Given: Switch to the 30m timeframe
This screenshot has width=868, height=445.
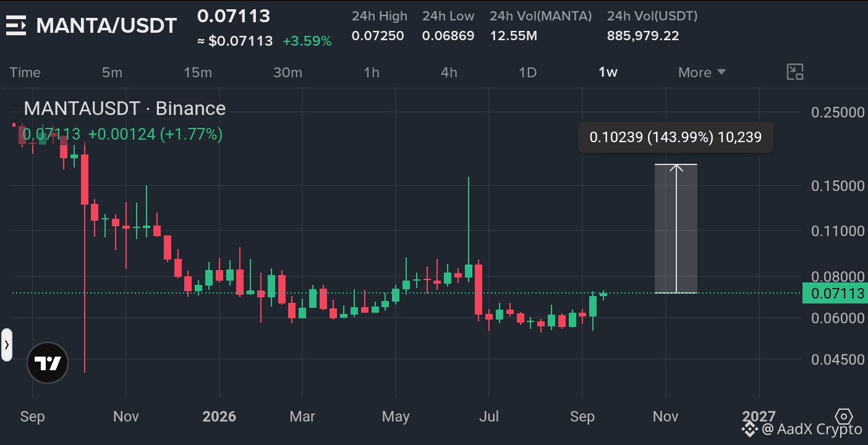Looking at the screenshot, I should 287,72.
